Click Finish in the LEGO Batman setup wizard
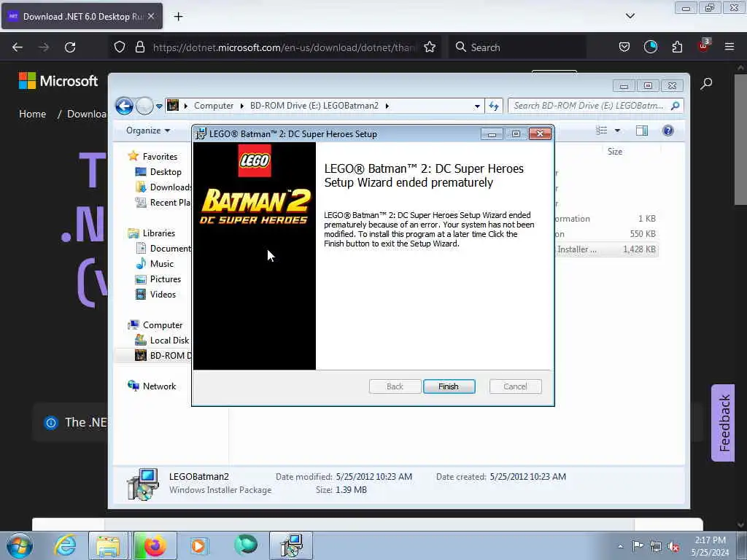This screenshot has height=560, width=747. click(x=449, y=386)
